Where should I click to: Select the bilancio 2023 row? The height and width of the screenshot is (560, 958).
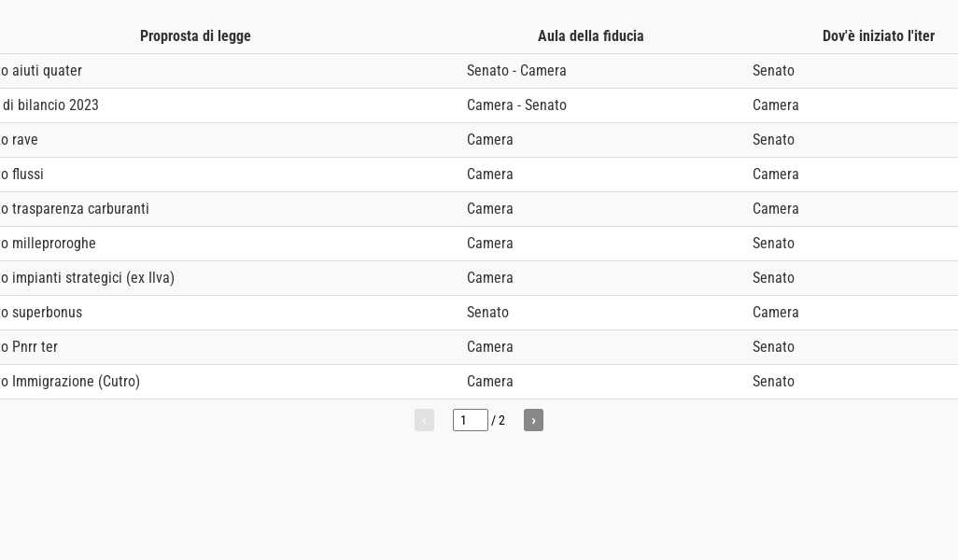point(50,105)
